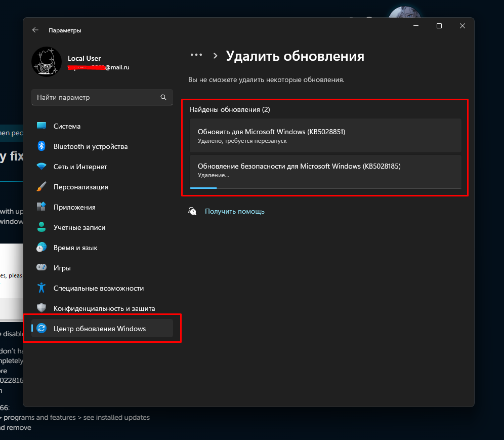504x440 pixels.
Task: Click the KB5028185 security update entry
Action: click(x=325, y=170)
